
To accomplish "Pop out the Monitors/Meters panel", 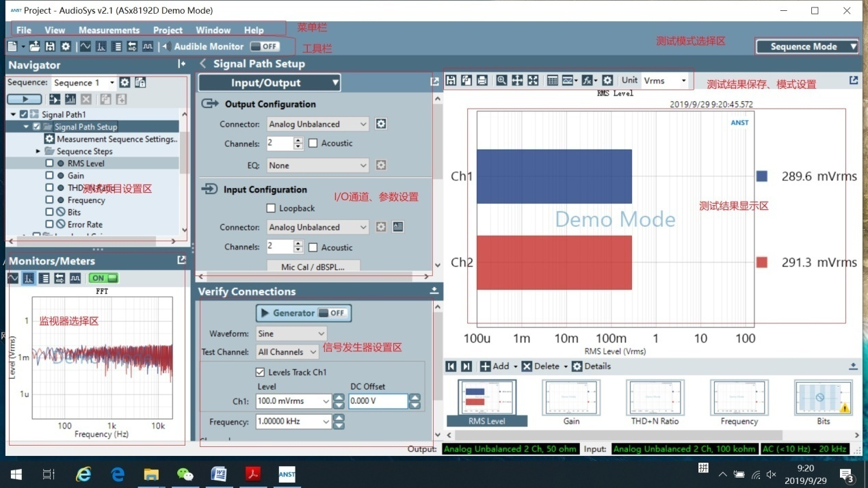I will 181,260.
